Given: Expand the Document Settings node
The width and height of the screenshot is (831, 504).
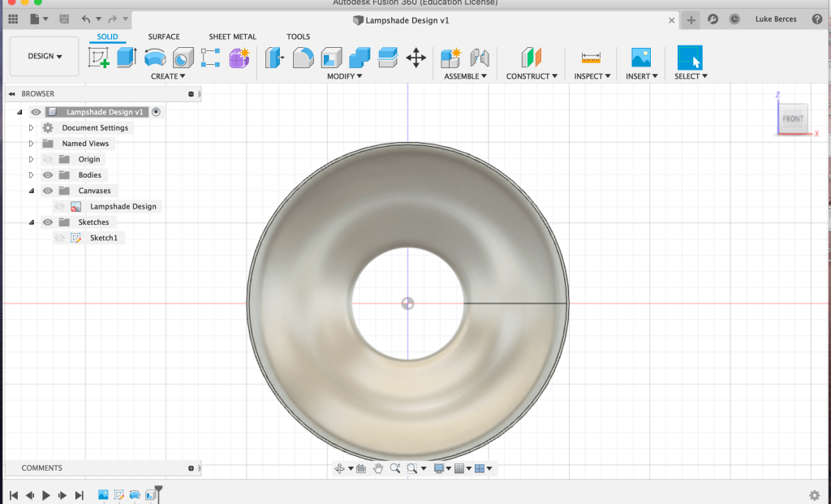Looking at the screenshot, I should click(32, 128).
